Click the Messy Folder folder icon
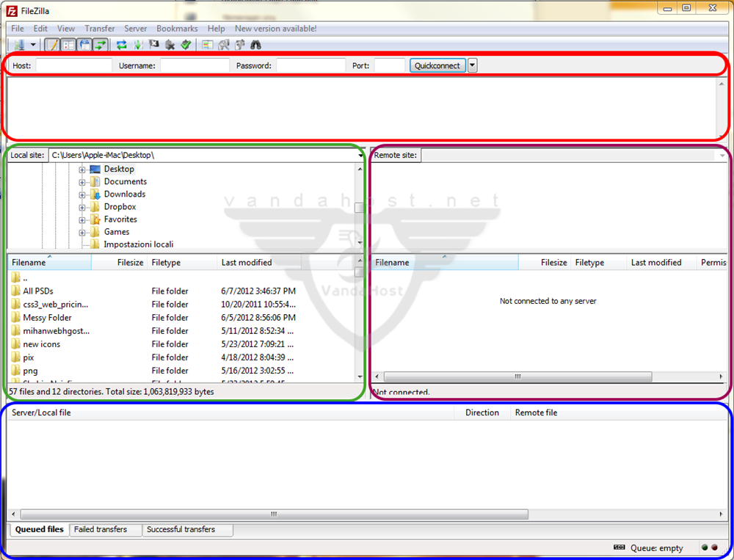The width and height of the screenshot is (734, 560). tap(15, 318)
